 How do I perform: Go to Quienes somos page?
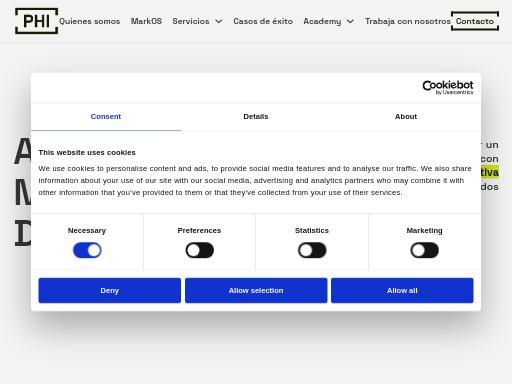tap(89, 21)
